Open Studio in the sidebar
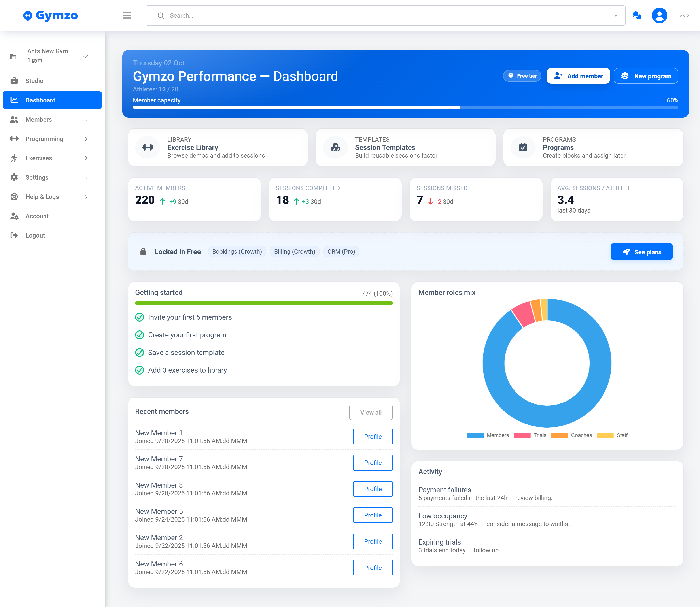This screenshot has width=700, height=607. tap(34, 81)
